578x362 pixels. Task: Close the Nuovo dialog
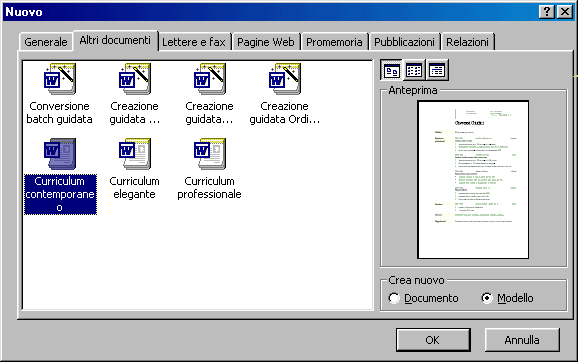tap(564, 12)
